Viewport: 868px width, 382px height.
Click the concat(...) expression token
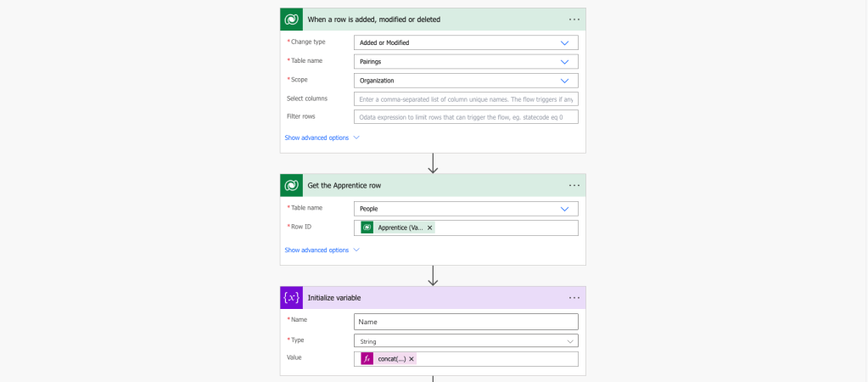coord(391,359)
